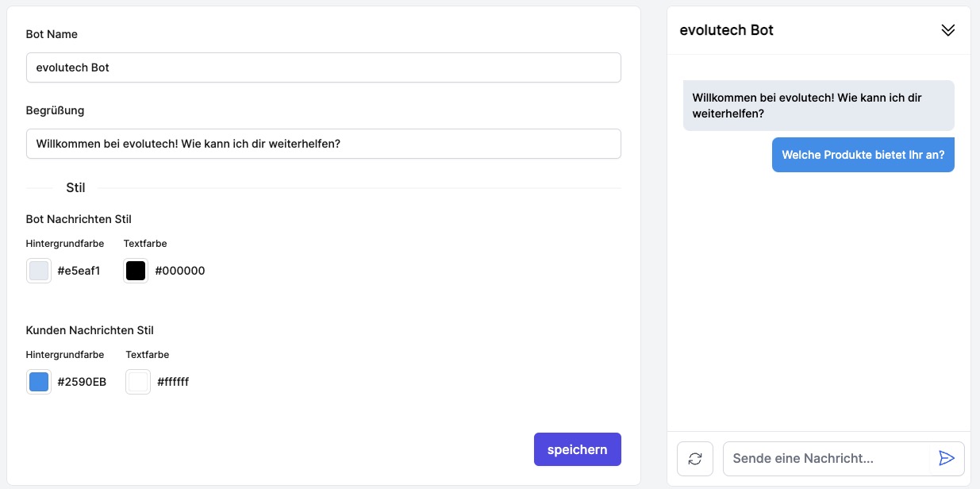This screenshot has height=489, width=980.
Task: Open the bot Textfarbe swatch #000000
Action: pyautogui.click(x=135, y=271)
